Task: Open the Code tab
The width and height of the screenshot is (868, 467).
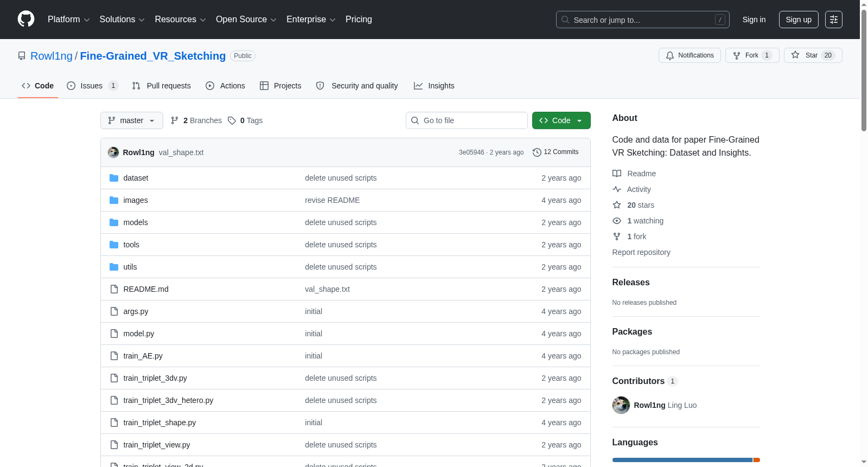Action: point(37,86)
